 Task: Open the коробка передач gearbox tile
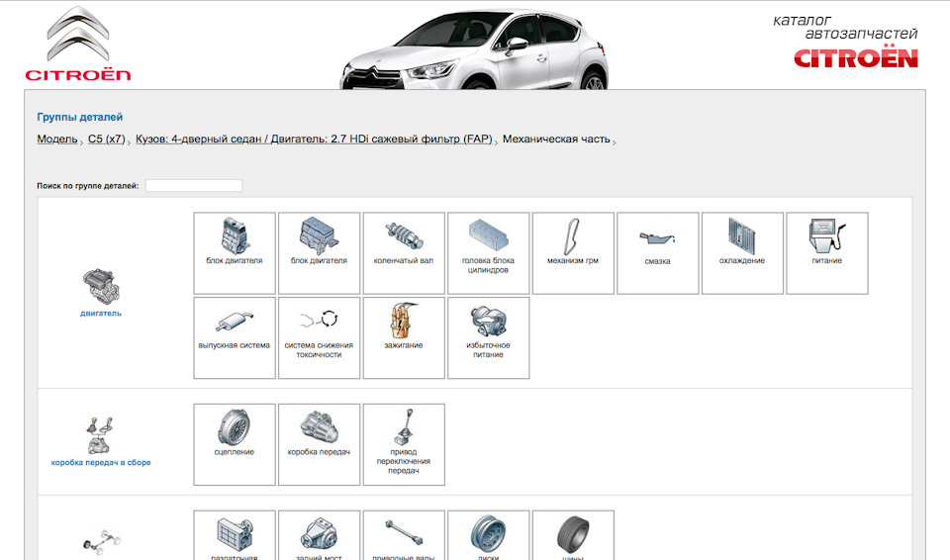(320, 445)
